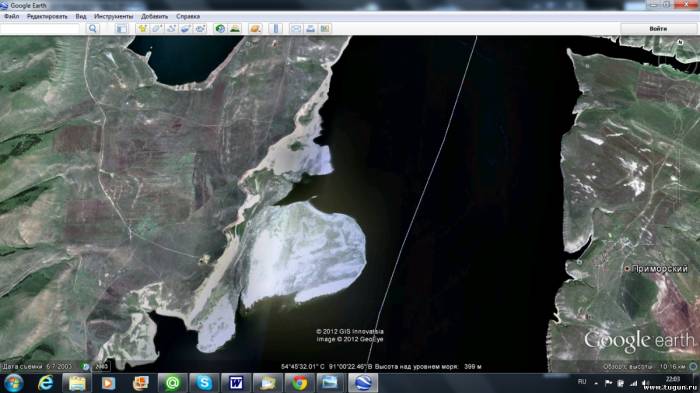
Task: Email the view using the envelope icon
Action: click(x=296, y=29)
